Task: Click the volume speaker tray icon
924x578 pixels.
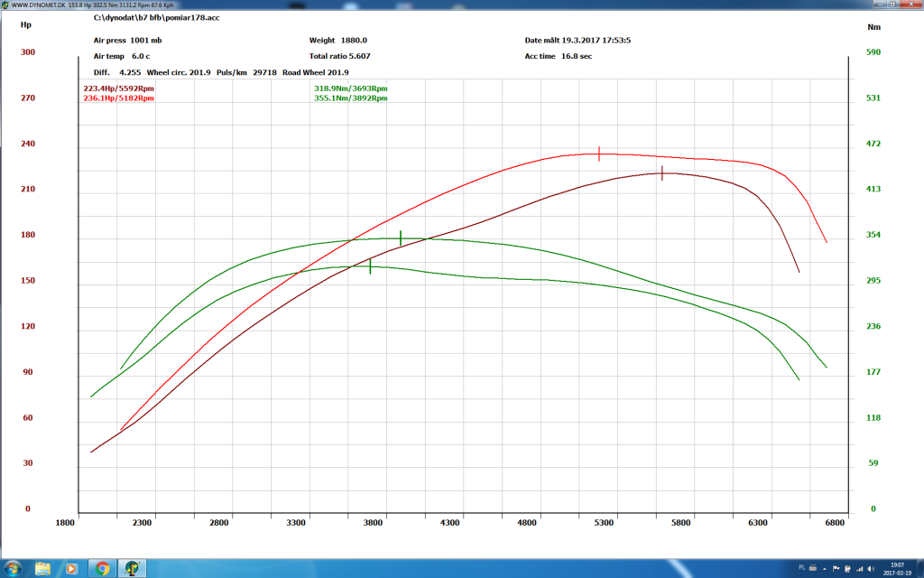Action: click(x=871, y=569)
